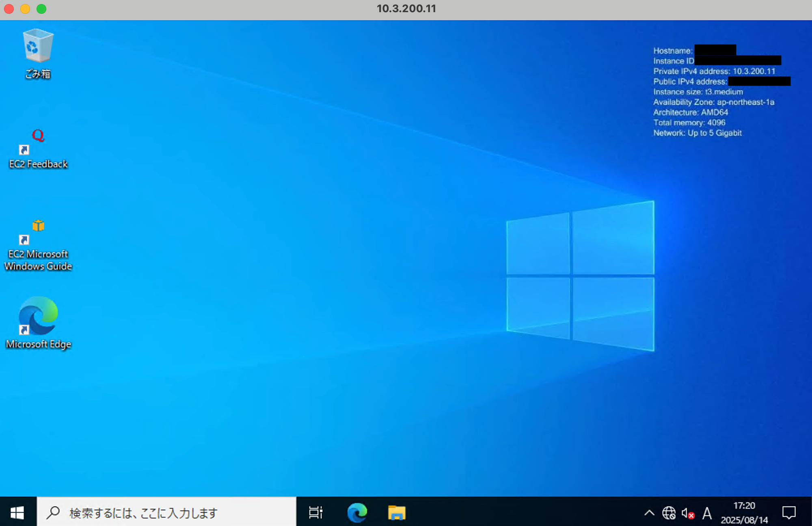Minimize the remote session with the yellow button
Screen dimensions: 812x526
(25, 9)
